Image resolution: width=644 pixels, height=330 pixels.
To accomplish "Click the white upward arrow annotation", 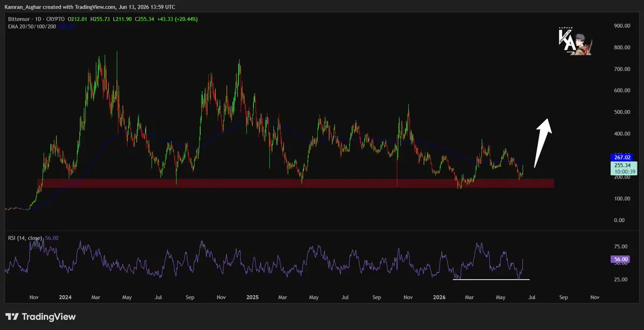I will [543, 142].
